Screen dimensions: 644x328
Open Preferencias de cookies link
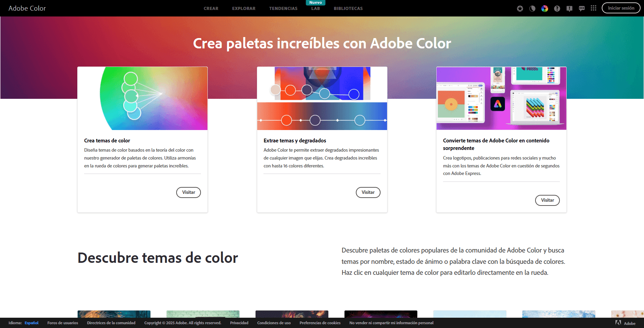click(x=320, y=323)
